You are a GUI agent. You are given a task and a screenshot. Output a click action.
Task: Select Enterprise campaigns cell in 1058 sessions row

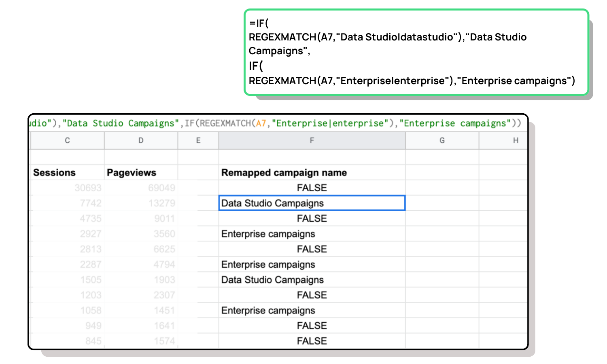pos(312,311)
